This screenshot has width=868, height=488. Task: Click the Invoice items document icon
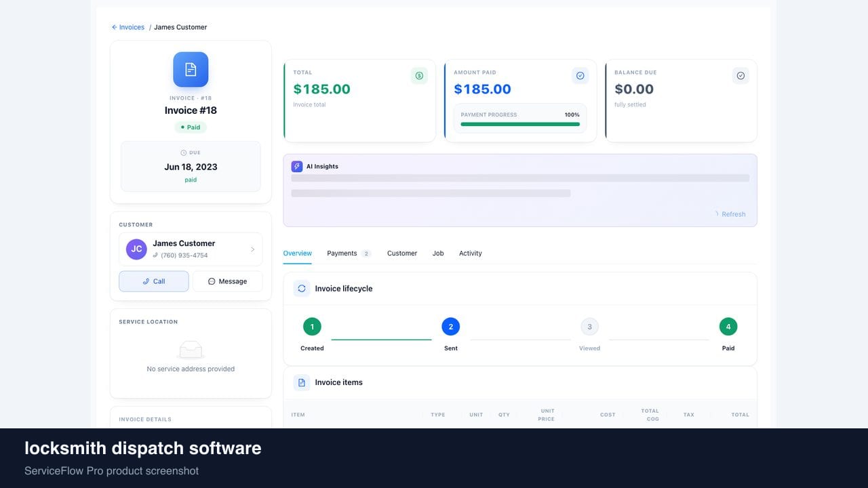pyautogui.click(x=302, y=382)
